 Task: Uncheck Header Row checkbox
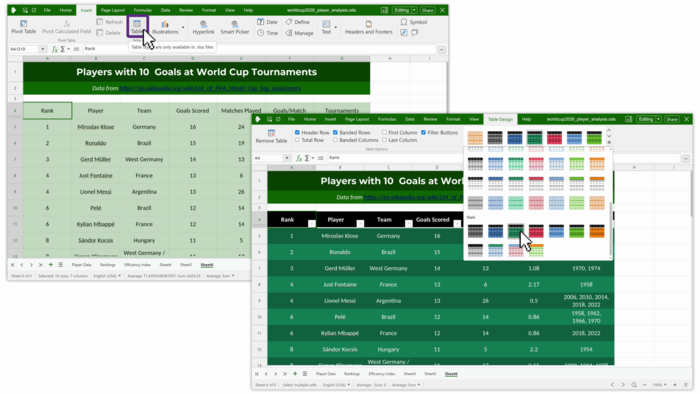click(x=297, y=133)
